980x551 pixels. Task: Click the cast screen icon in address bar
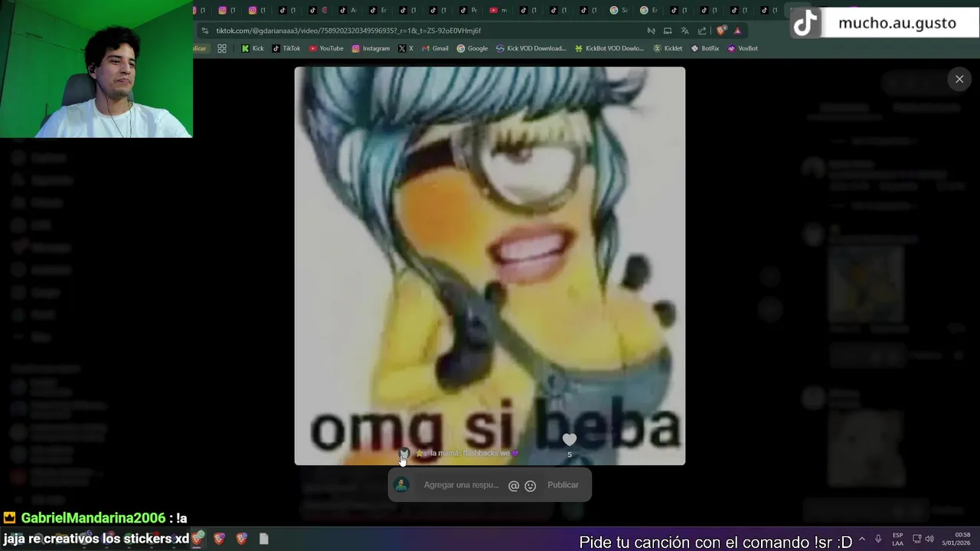(668, 31)
